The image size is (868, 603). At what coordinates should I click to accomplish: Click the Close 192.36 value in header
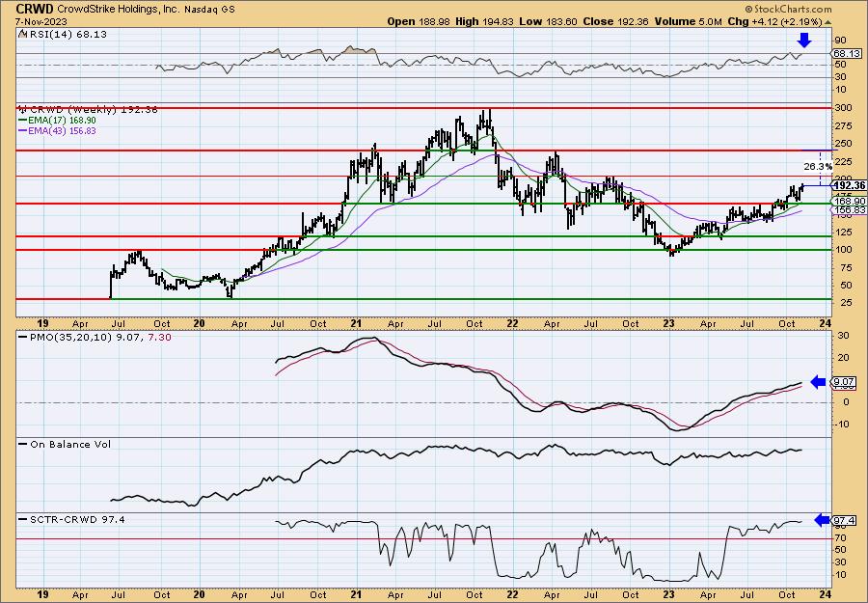(615, 21)
